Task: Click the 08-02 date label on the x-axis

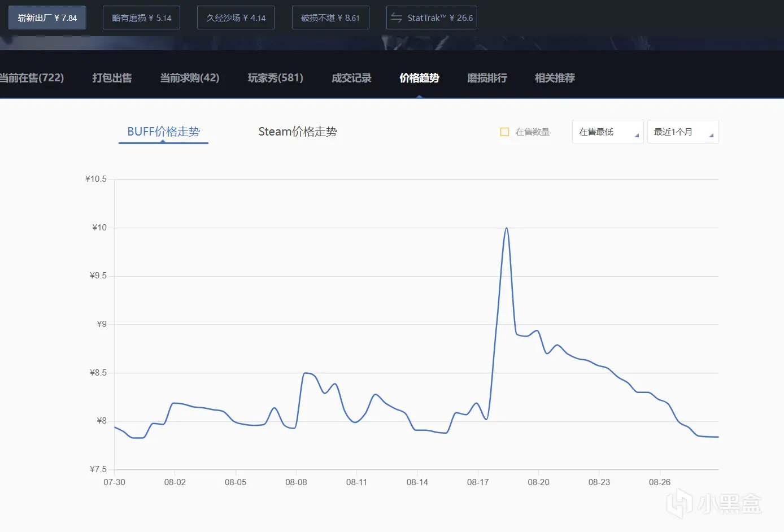Action: 175,482
